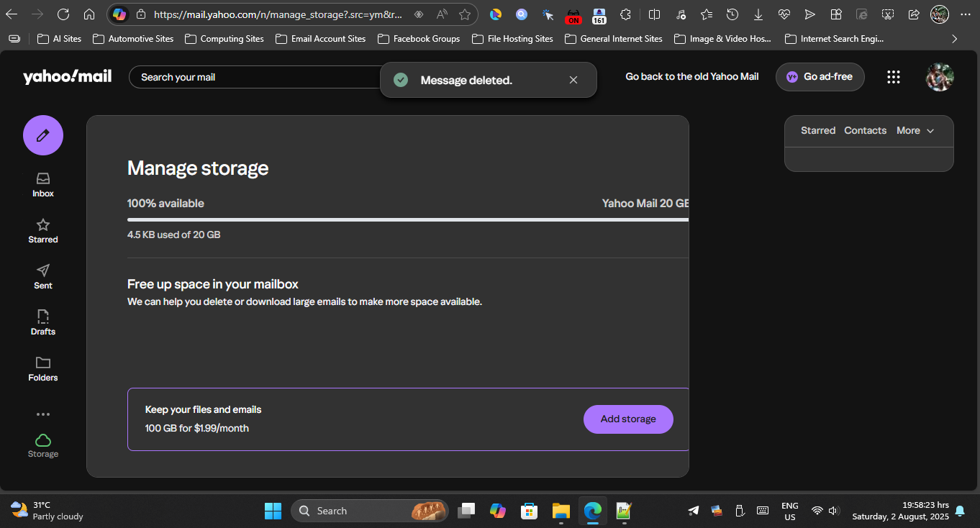Select the Storage cloud icon
980x528 pixels.
coord(43,445)
